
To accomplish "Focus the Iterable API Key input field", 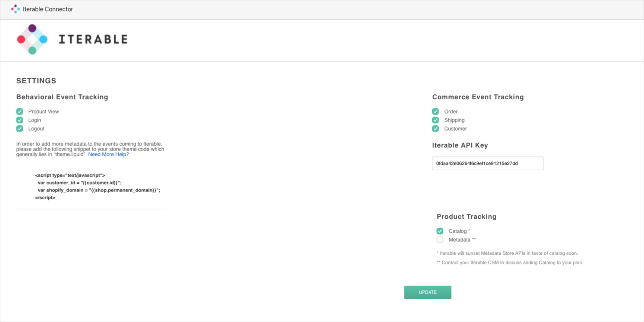I will pyautogui.click(x=488, y=163).
